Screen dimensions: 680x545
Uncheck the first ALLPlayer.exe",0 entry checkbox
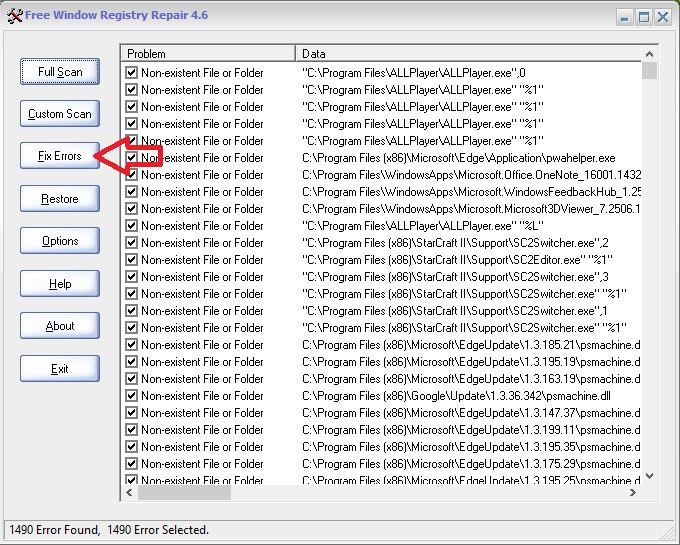click(132, 73)
